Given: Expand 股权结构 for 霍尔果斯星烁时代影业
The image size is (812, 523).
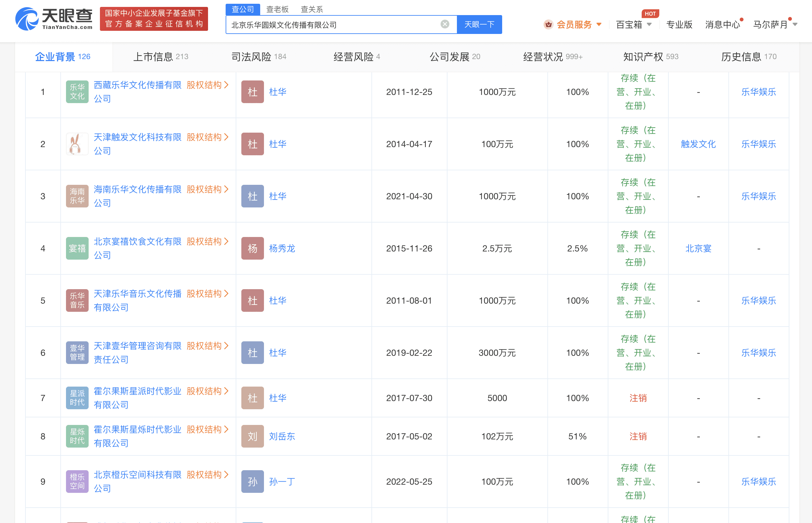Looking at the screenshot, I should tap(208, 429).
